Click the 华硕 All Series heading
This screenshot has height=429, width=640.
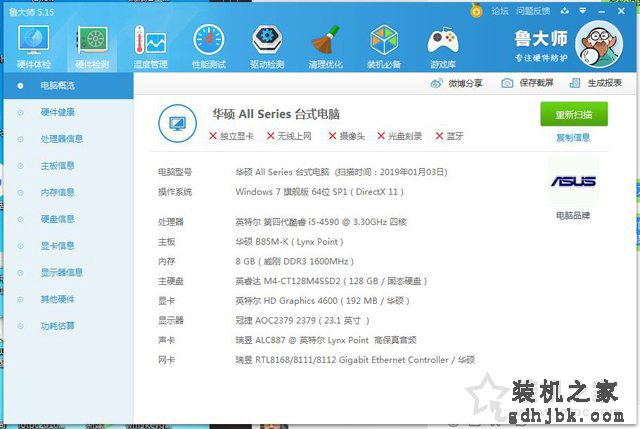(276, 114)
